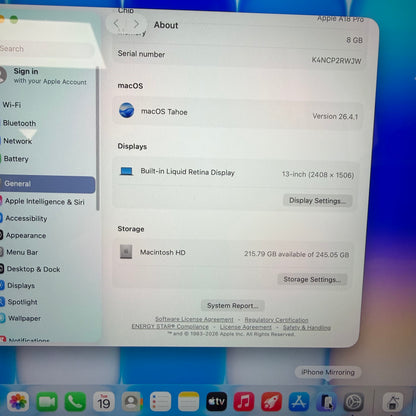The height and width of the screenshot is (416, 416).
Task: Click Version 26.4.1 text
Action: (335, 116)
